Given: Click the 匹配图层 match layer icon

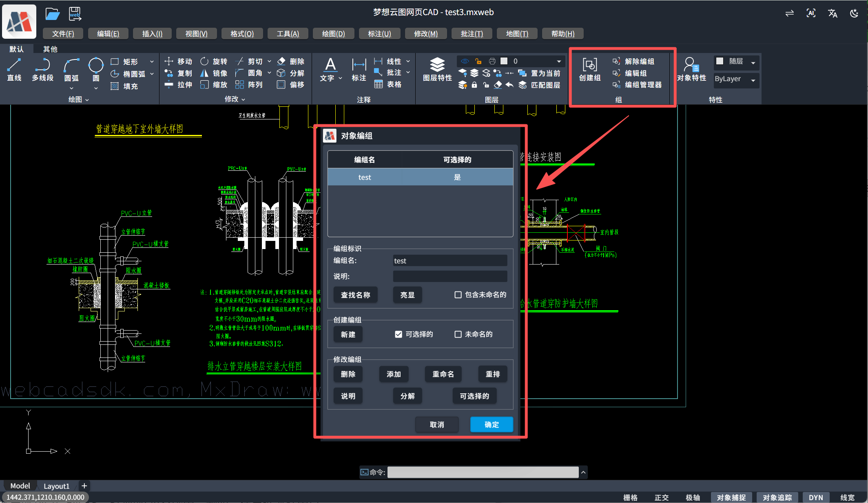Looking at the screenshot, I should point(522,85).
